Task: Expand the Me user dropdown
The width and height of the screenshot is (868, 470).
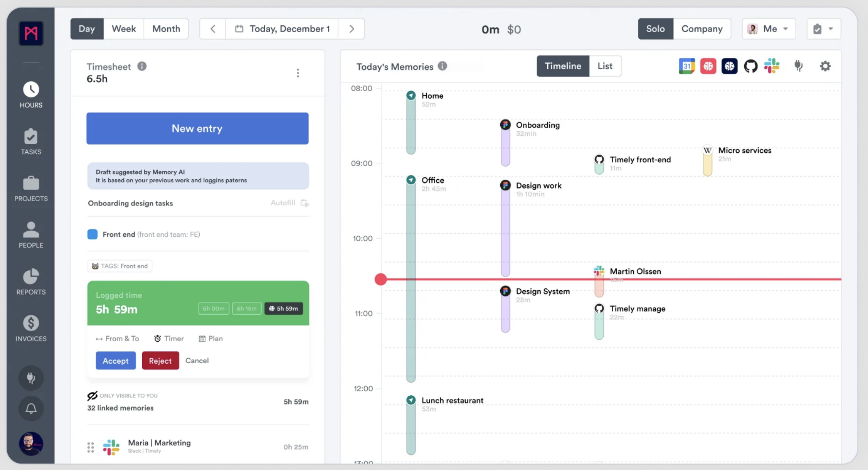Action: [x=768, y=29]
